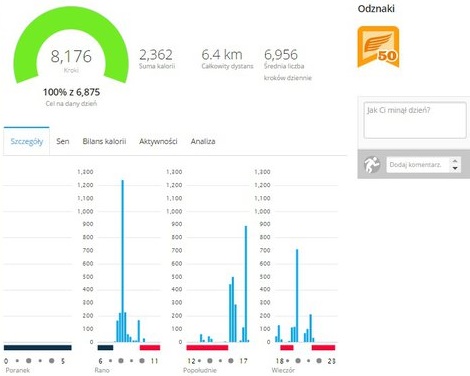Screen dimensions: 470x376
Task: Click the tallest bar in Wieczór chart
Action: point(297,296)
